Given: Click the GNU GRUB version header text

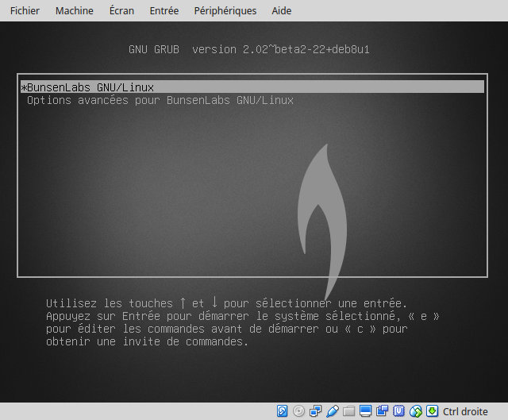Looking at the screenshot, I should pos(248,49).
